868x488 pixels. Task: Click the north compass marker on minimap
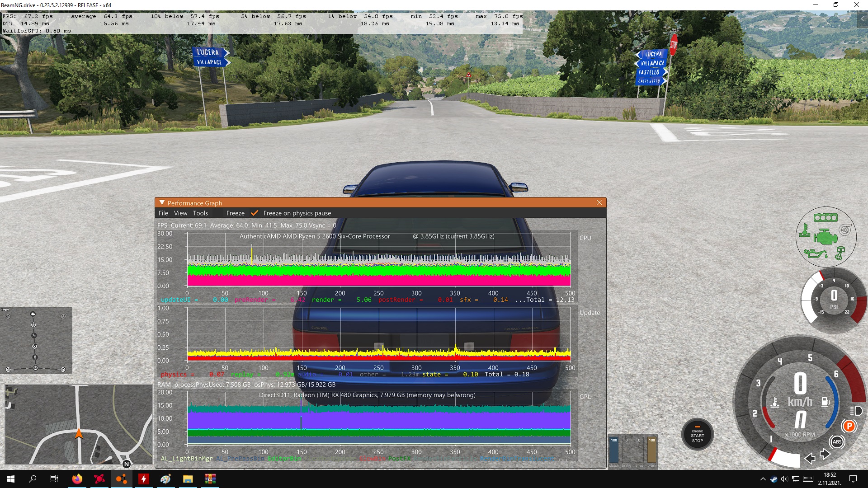[x=127, y=464]
